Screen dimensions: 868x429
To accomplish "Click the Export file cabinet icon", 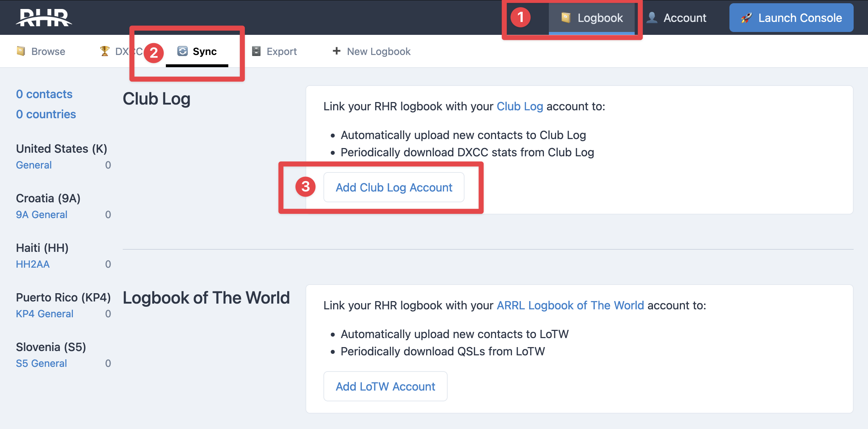I will 256,51.
